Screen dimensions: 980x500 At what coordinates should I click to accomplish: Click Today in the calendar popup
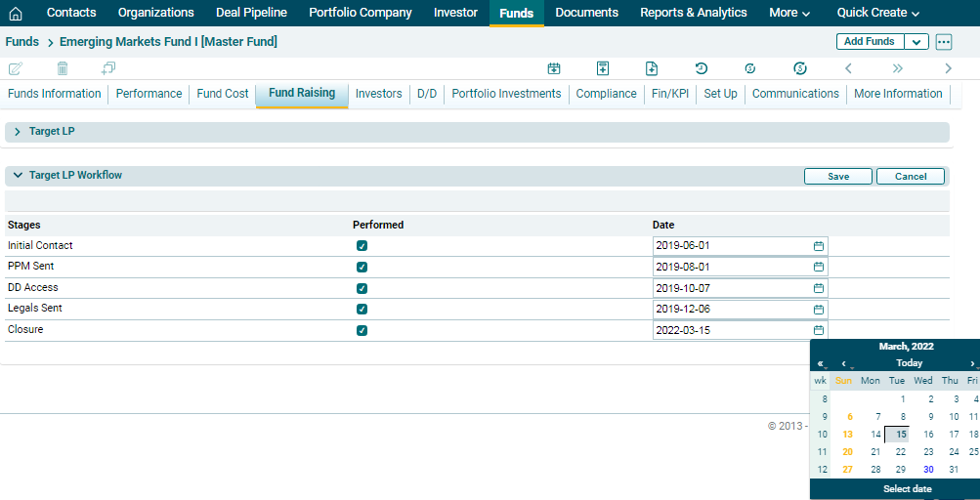[x=909, y=363]
